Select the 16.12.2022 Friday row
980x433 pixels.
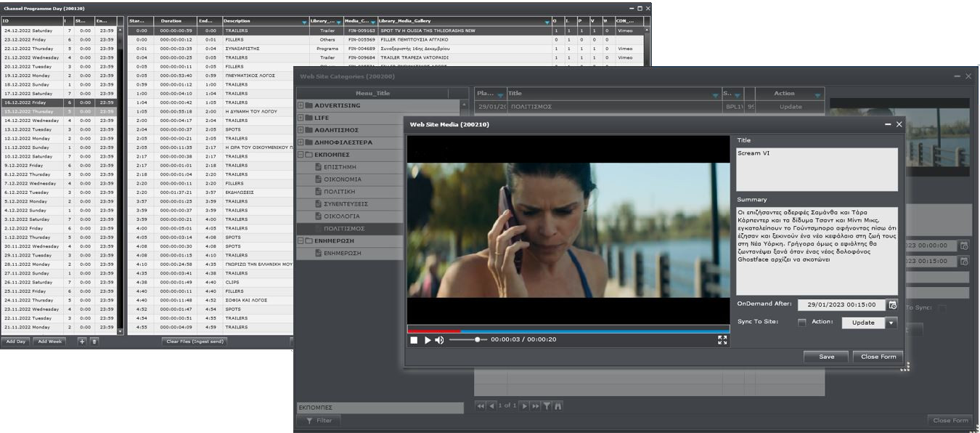58,102
